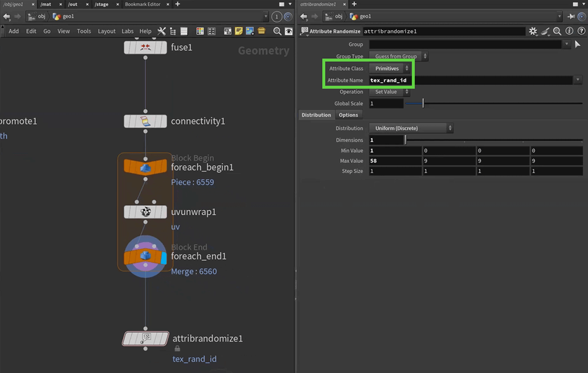Click the back arrow in network editor path
588x373 pixels.
point(7,16)
